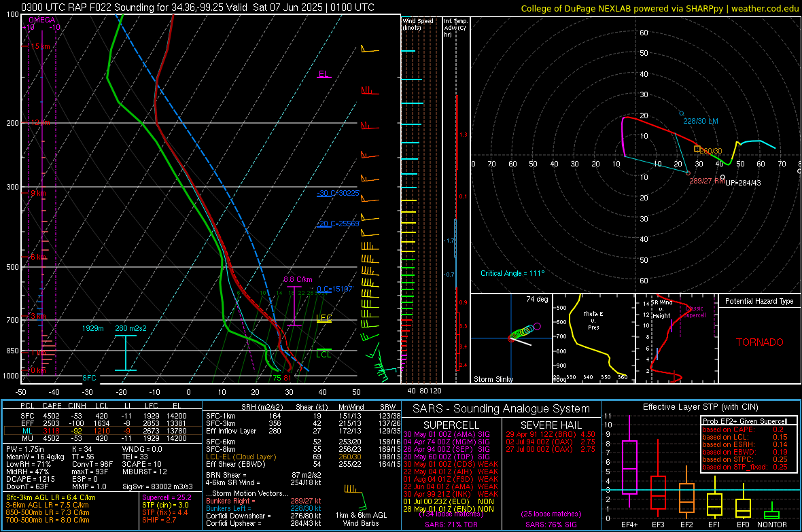
Task: Click the "Supercell = 25.2" index
Action: click(167, 497)
